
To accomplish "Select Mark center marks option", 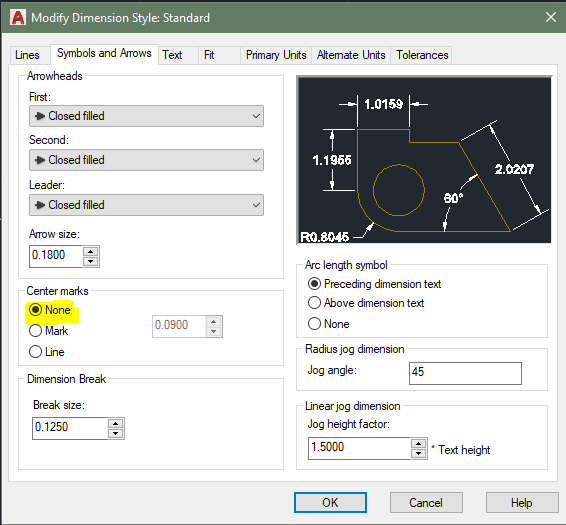I will pyautogui.click(x=48, y=331).
